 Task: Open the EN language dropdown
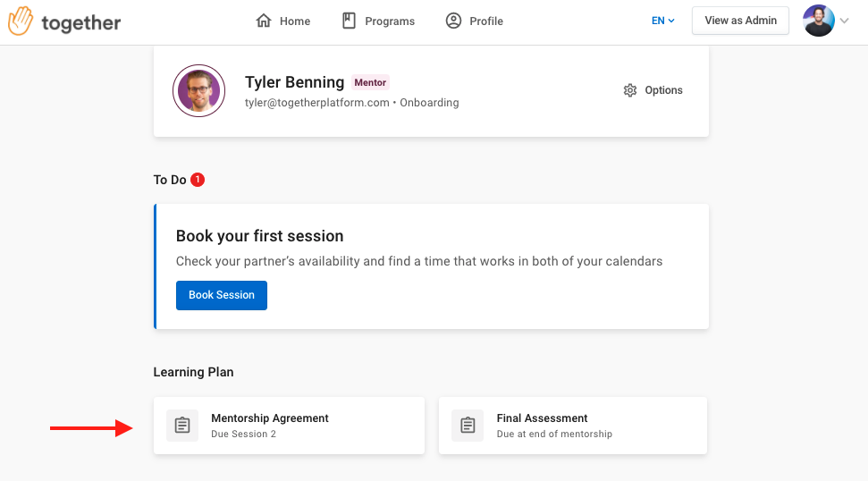[x=662, y=21]
